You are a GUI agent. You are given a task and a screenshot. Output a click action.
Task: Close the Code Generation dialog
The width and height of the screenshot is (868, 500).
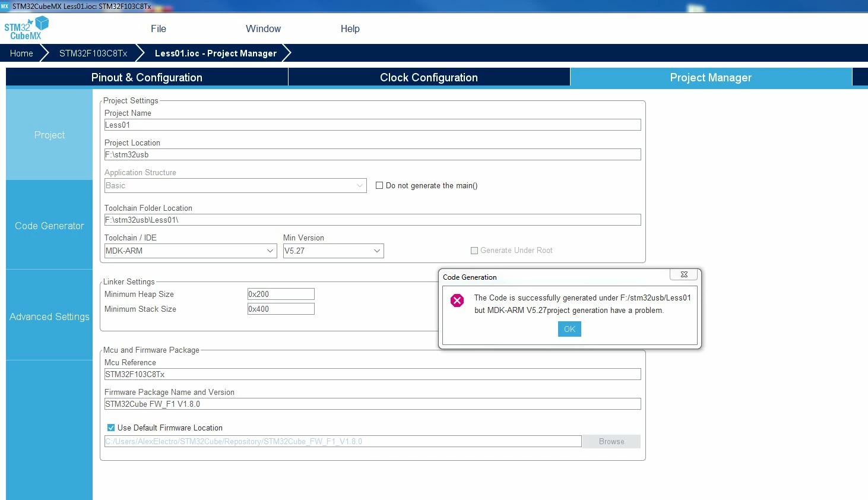point(684,274)
